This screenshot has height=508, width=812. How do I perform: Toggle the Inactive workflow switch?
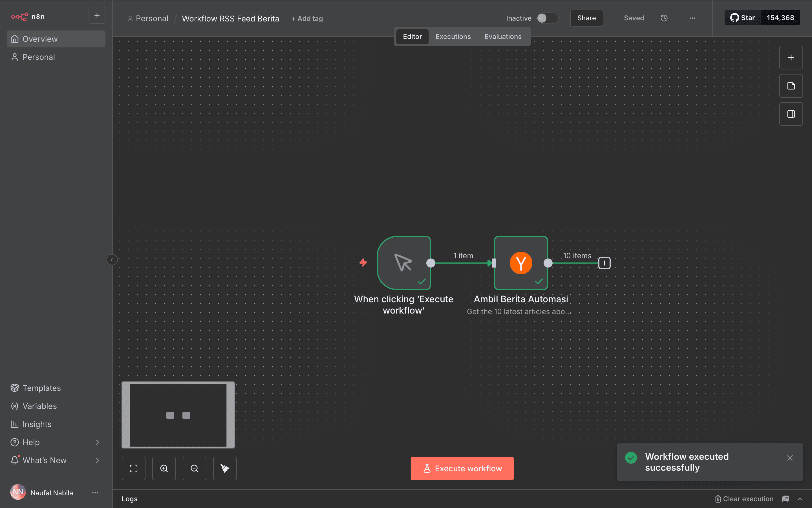pyautogui.click(x=547, y=18)
